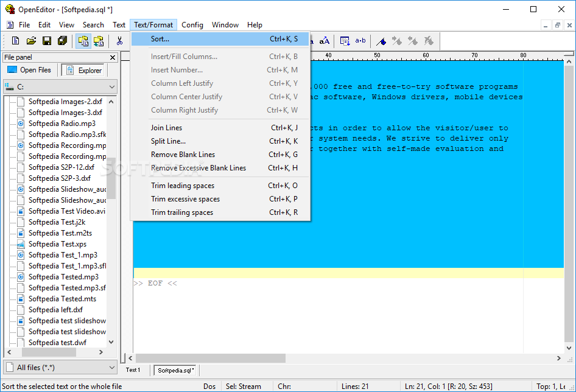The image size is (576, 392).
Task: Switch to the Open Files panel tab
Action: (x=29, y=70)
